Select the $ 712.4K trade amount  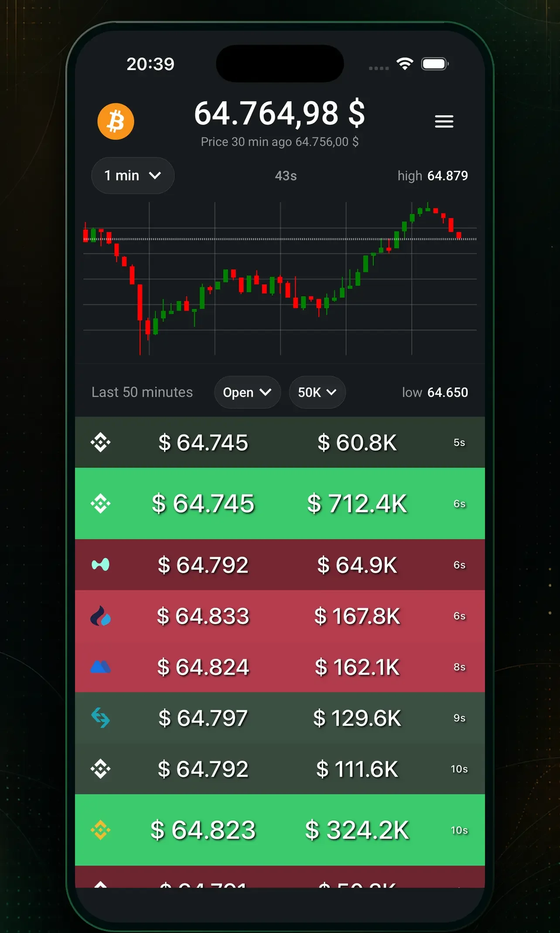click(357, 504)
